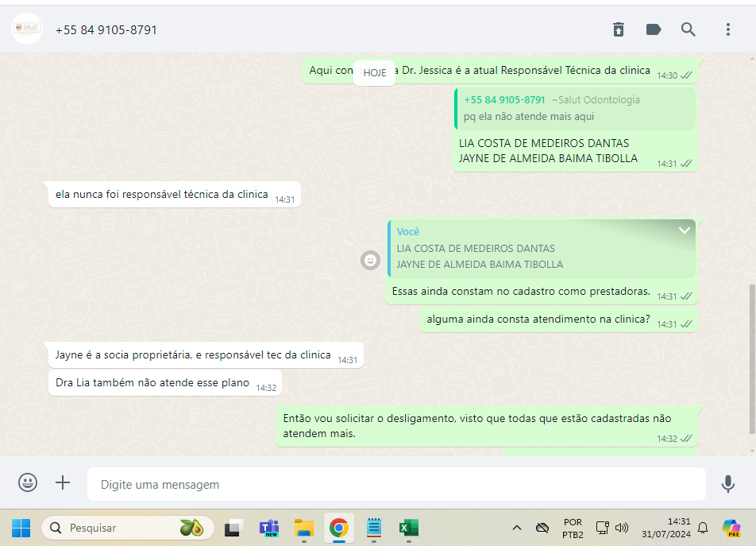Open Microsoft Teams from taskbar
The height and width of the screenshot is (546, 756).
coord(269,529)
